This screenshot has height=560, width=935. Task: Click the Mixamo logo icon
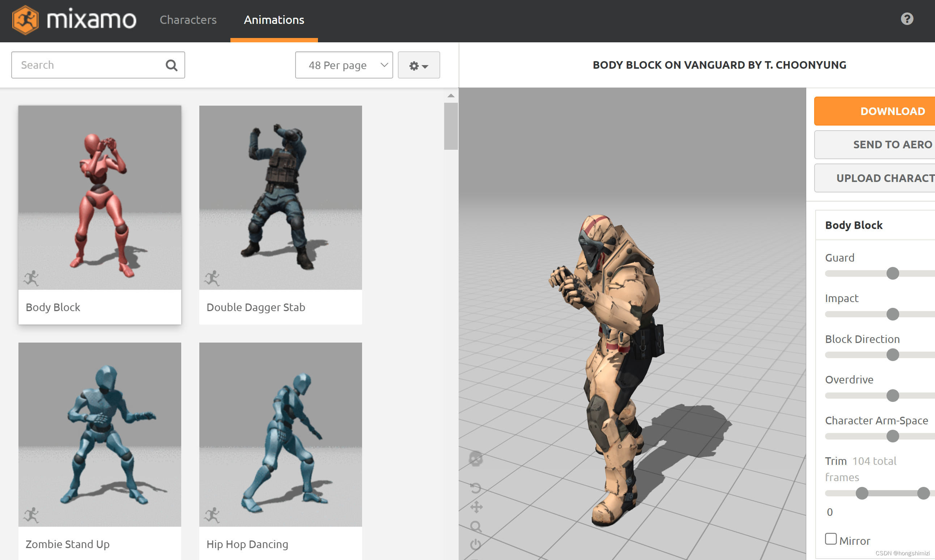pyautogui.click(x=25, y=20)
